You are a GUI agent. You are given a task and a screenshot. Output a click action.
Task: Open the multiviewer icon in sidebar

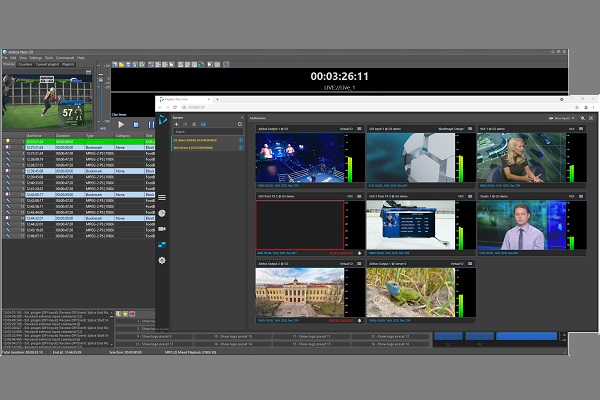(x=162, y=245)
